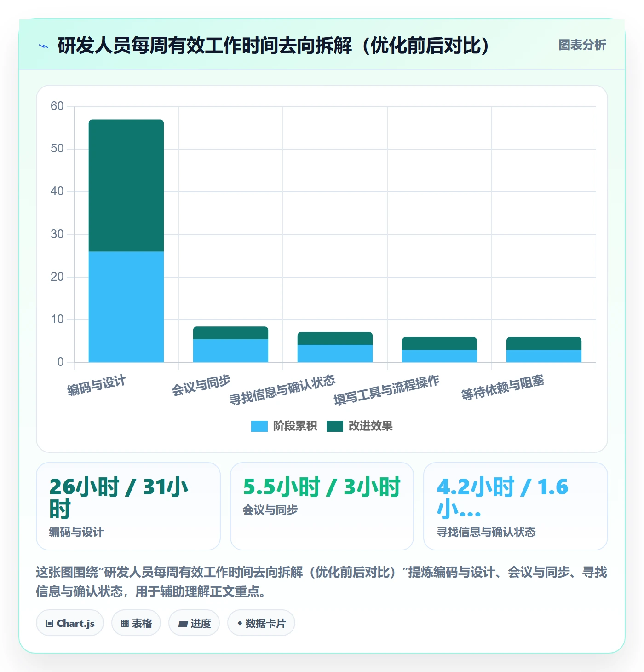The width and height of the screenshot is (644, 672).
Task: Click the 填写工具与流程操作 x-axis label
Action: click(387, 390)
